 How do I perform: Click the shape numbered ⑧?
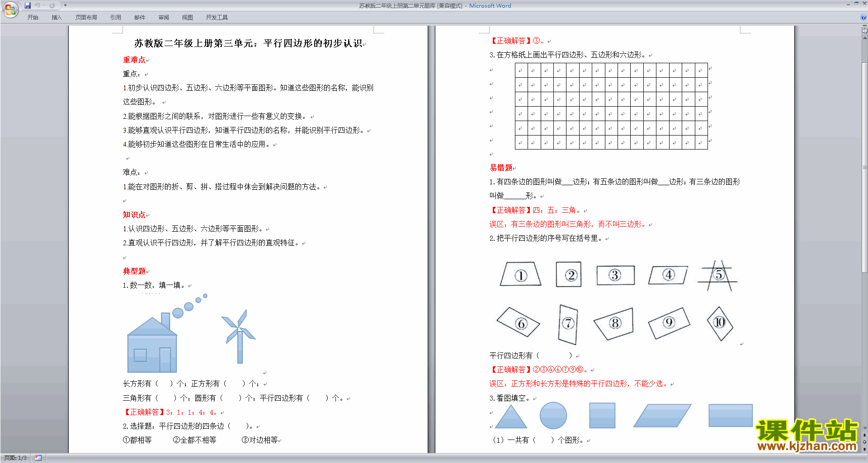[614, 323]
